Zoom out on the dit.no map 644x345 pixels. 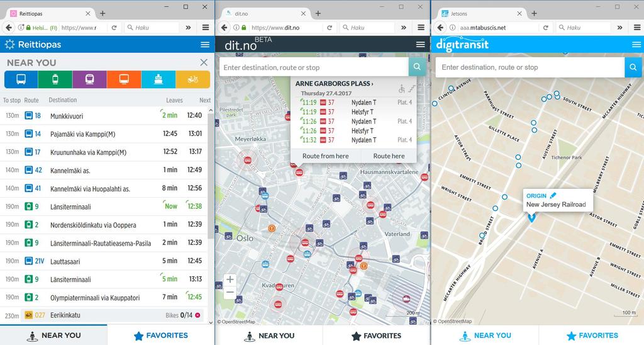(230, 292)
